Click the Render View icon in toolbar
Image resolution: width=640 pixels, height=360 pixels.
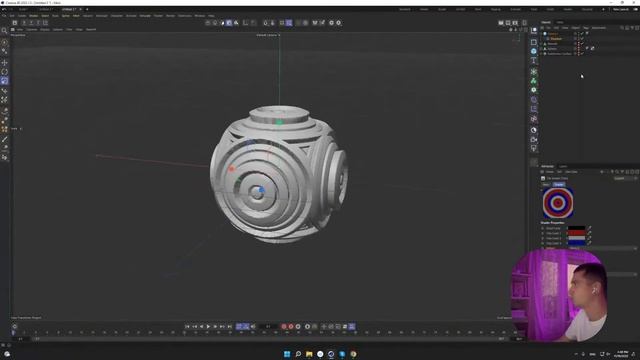click(501, 23)
